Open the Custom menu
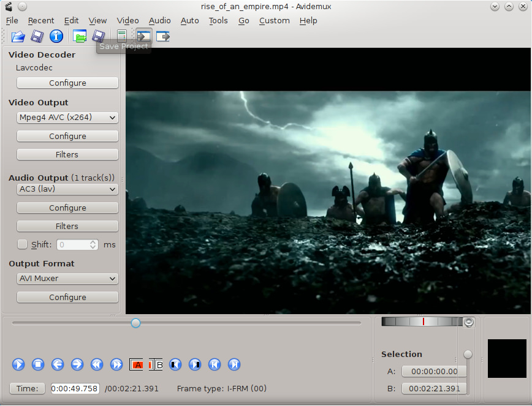The width and height of the screenshot is (532, 406). (x=275, y=21)
